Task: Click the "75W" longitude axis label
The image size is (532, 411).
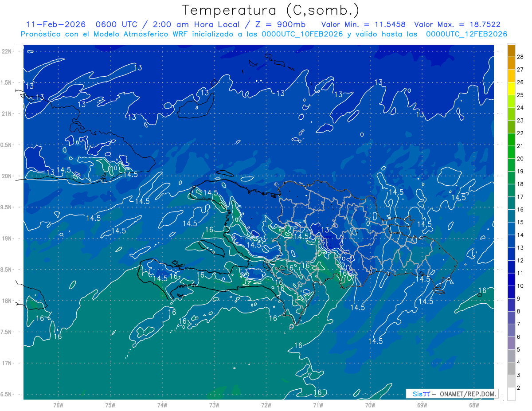Action: 110,405
